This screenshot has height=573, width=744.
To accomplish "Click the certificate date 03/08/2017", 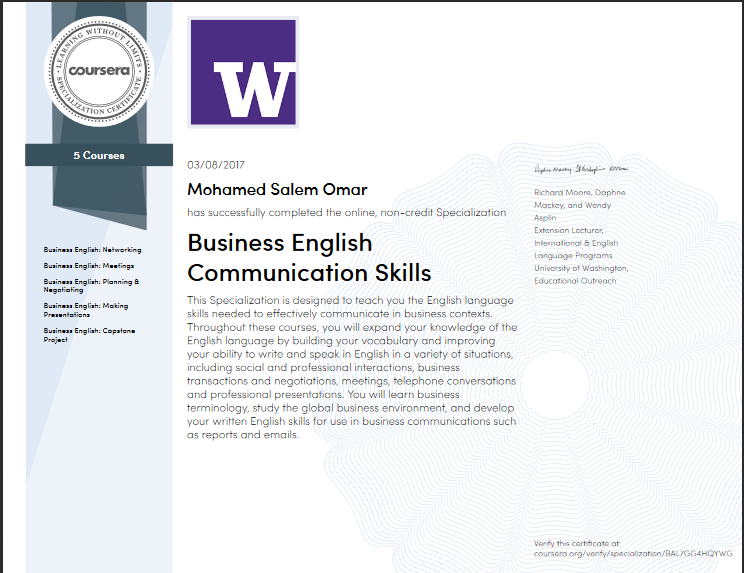I will coord(216,165).
